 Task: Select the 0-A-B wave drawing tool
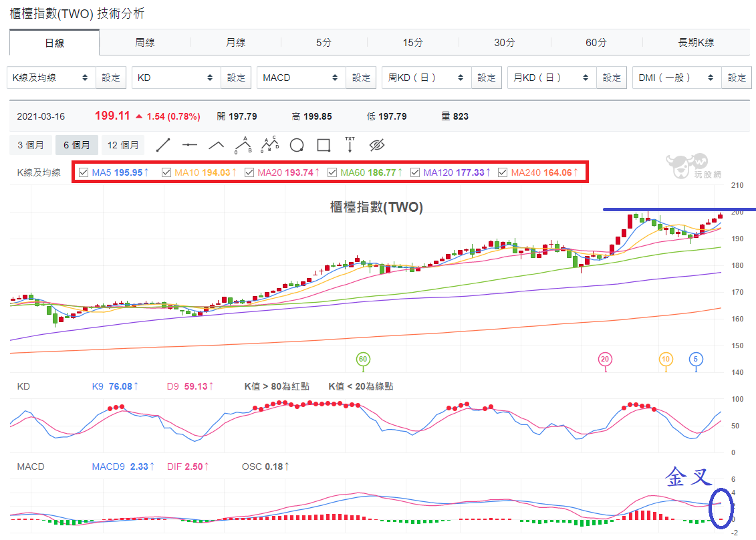[243, 144]
